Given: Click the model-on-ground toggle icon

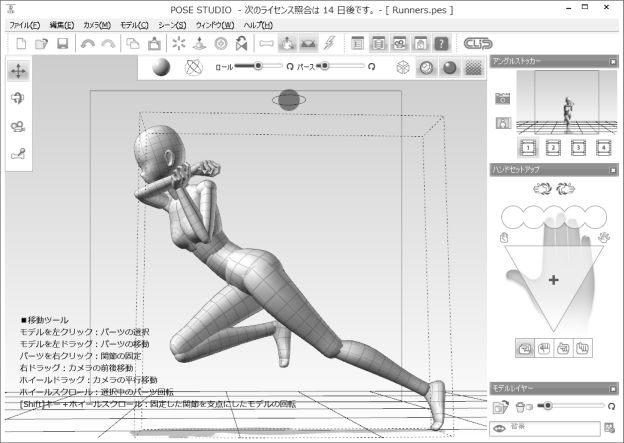Looking at the screenshot, I should [x=287, y=43].
